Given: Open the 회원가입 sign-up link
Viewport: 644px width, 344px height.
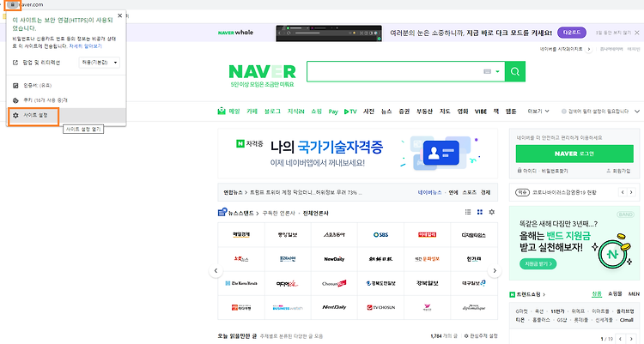Looking at the screenshot, I should pos(618,171).
